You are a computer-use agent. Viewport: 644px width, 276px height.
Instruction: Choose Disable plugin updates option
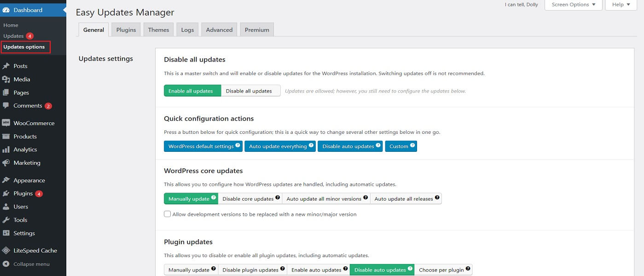click(252, 270)
